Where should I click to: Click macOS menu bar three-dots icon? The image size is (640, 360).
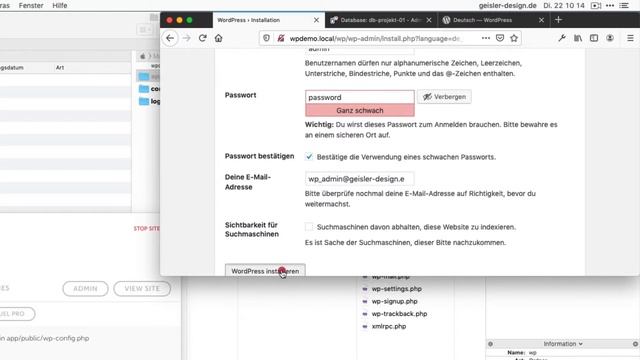pos(610,5)
